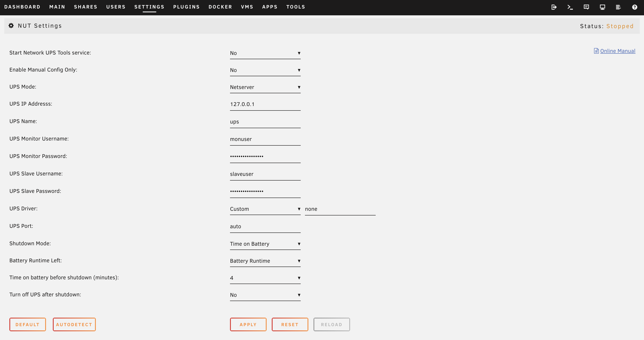
Task: Click 'Turn off UPS after shutdown:' label
Action: (45, 294)
